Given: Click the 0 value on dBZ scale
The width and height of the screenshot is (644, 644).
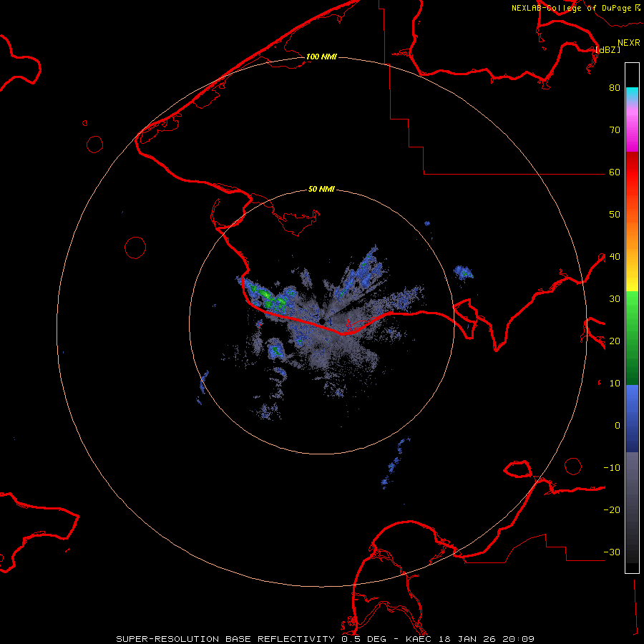Looking at the screenshot, I should (x=618, y=426).
